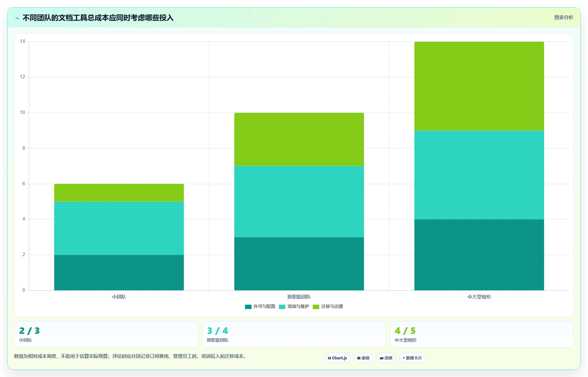Click the y-axis value 10
This screenshot has width=588, height=377.
tap(23, 113)
